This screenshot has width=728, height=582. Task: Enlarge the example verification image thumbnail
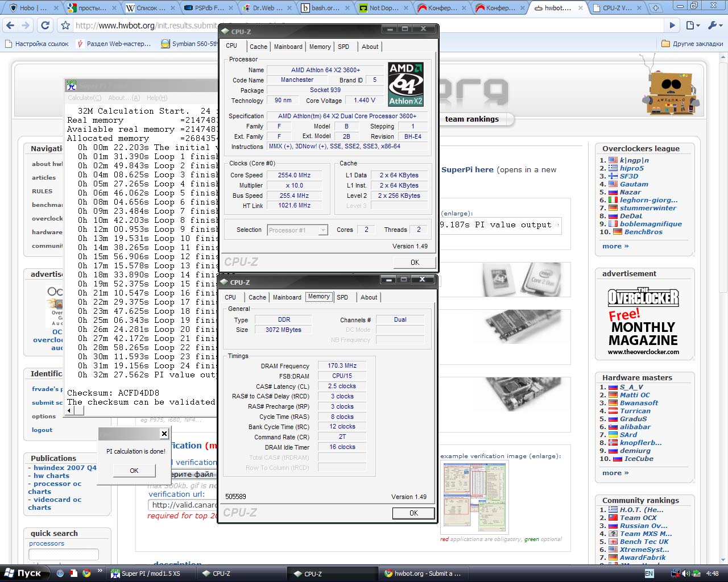click(474, 498)
